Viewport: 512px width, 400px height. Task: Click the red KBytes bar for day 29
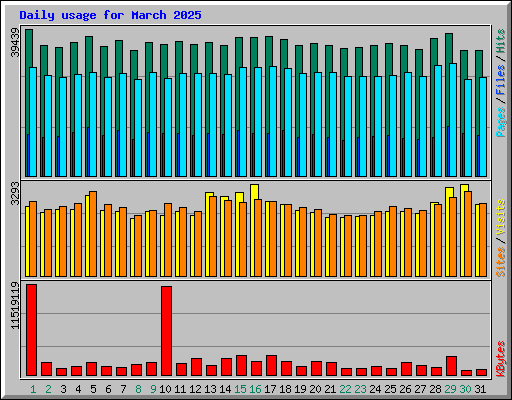coord(451,366)
